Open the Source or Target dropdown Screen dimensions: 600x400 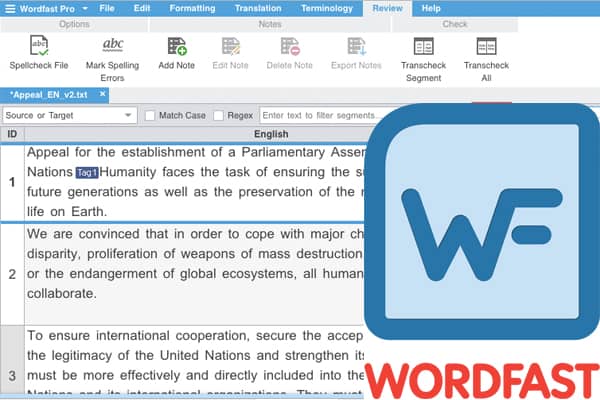tap(69, 115)
